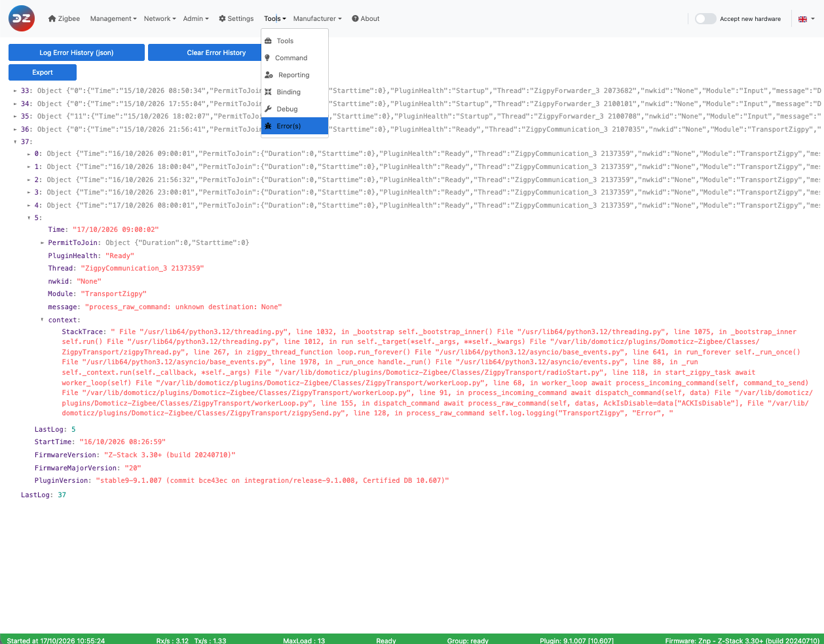This screenshot has height=644, width=824.
Task: Expand JSON entry 34
Action: point(16,104)
